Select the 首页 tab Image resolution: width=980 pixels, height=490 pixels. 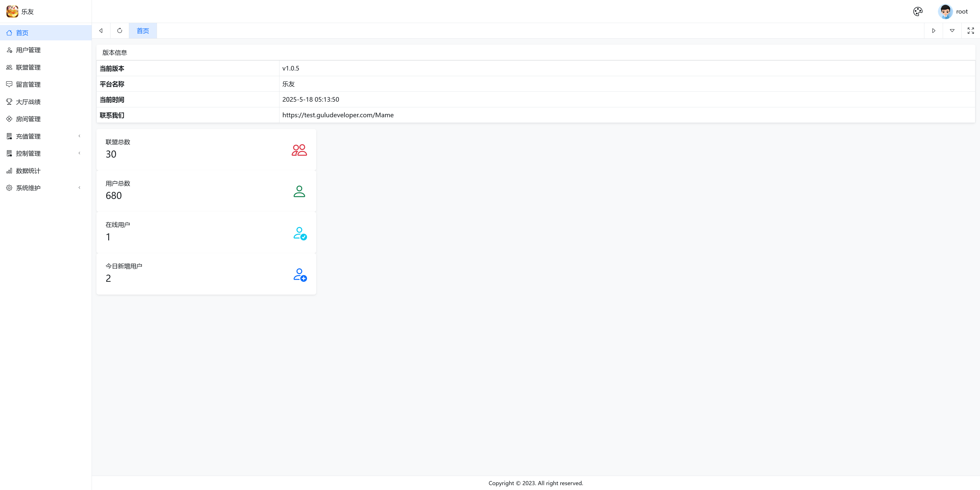pyautogui.click(x=143, y=30)
